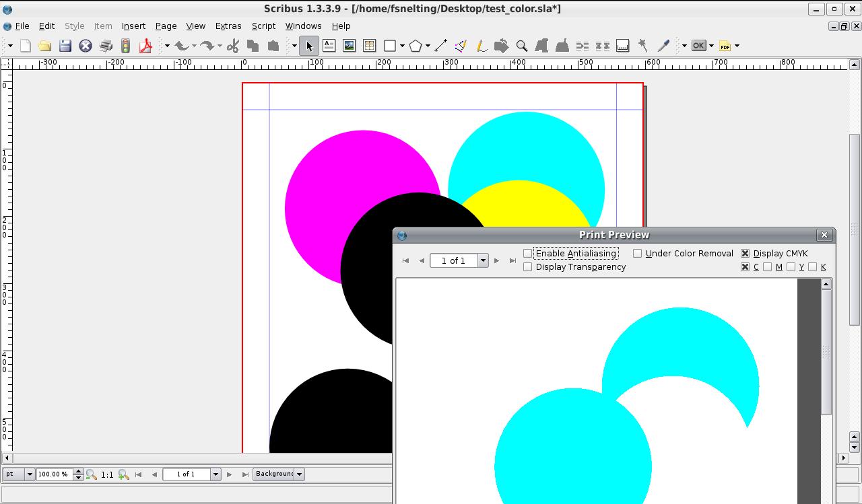
Task: Print the document with the printer icon
Action: 106,46
